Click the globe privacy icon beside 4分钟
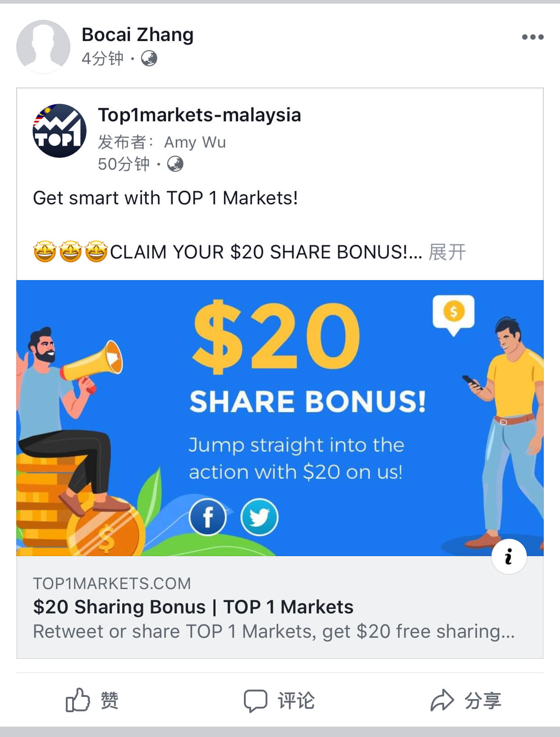The width and height of the screenshot is (560, 737). [x=149, y=59]
